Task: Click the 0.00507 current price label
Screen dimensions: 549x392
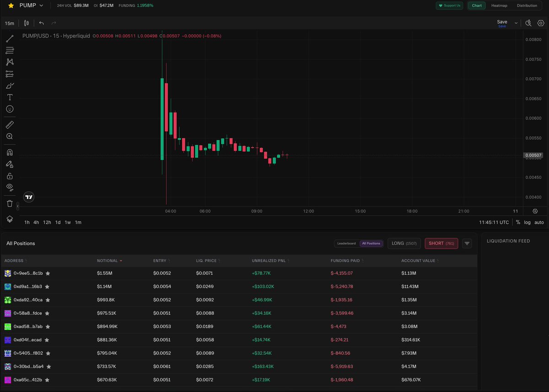Action: [533, 156]
